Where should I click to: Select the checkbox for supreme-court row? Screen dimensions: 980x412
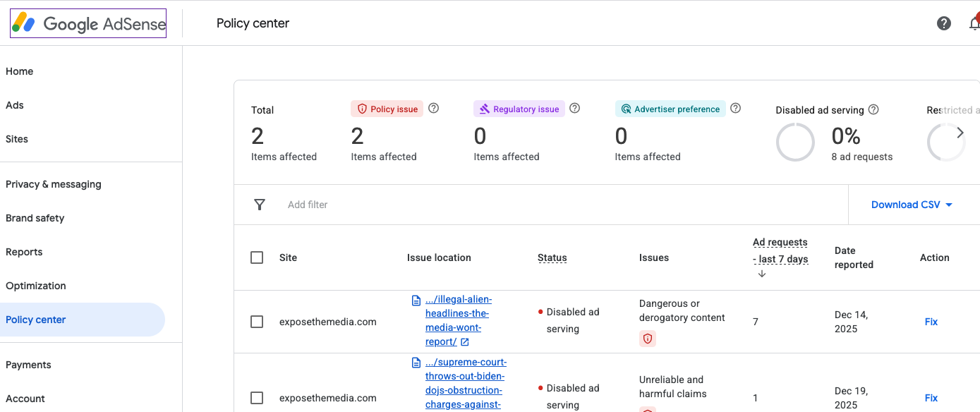pos(257,398)
